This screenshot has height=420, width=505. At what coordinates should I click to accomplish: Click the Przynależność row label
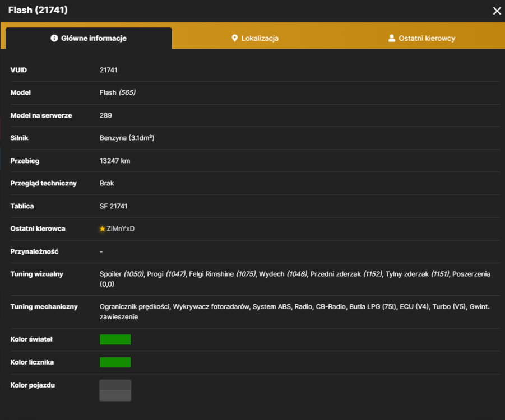pyautogui.click(x=34, y=251)
